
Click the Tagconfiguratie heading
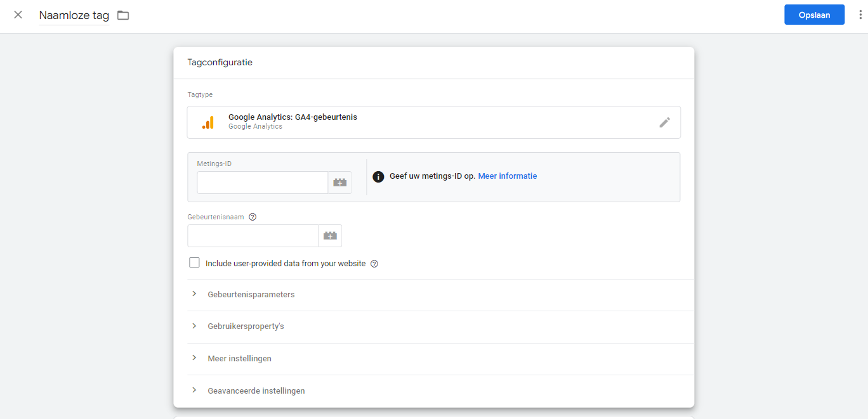[220, 62]
